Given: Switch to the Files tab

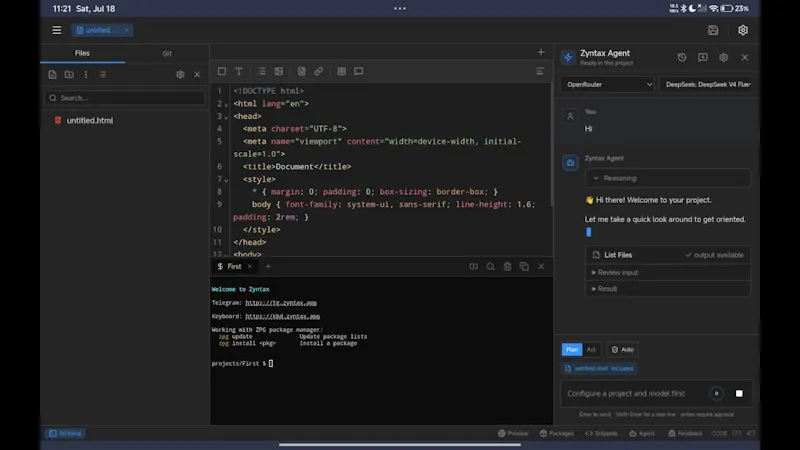Looking at the screenshot, I should coord(82,53).
